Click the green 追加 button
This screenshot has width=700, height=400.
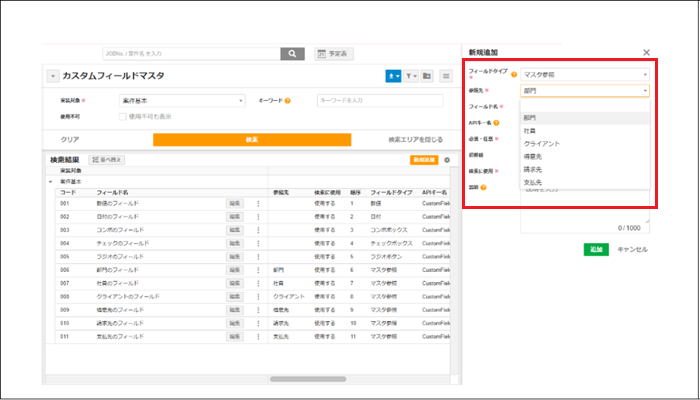point(596,249)
